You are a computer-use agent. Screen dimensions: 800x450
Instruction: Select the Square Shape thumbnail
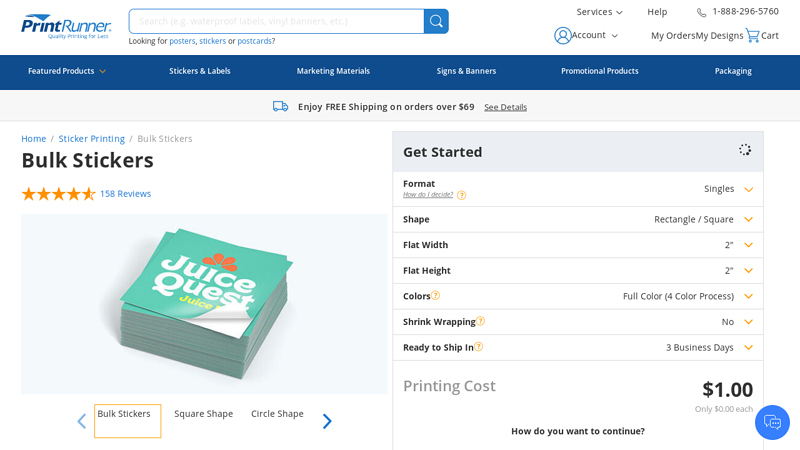203,414
